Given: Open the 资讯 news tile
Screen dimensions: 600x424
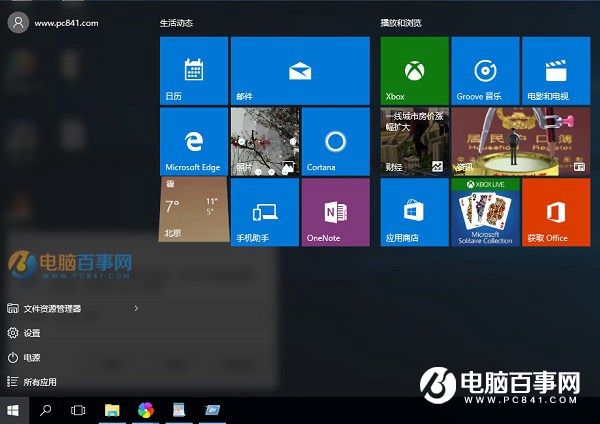Looking at the screenshot, I should click(x=521, y=142).
